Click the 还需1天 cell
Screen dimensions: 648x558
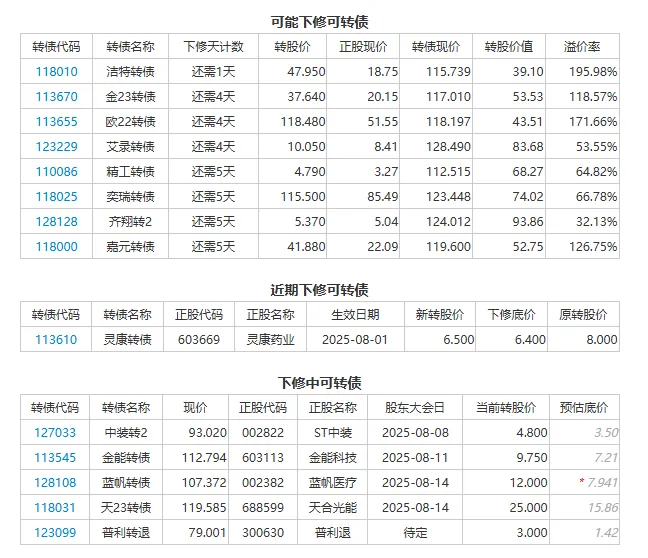coord(214,72)
